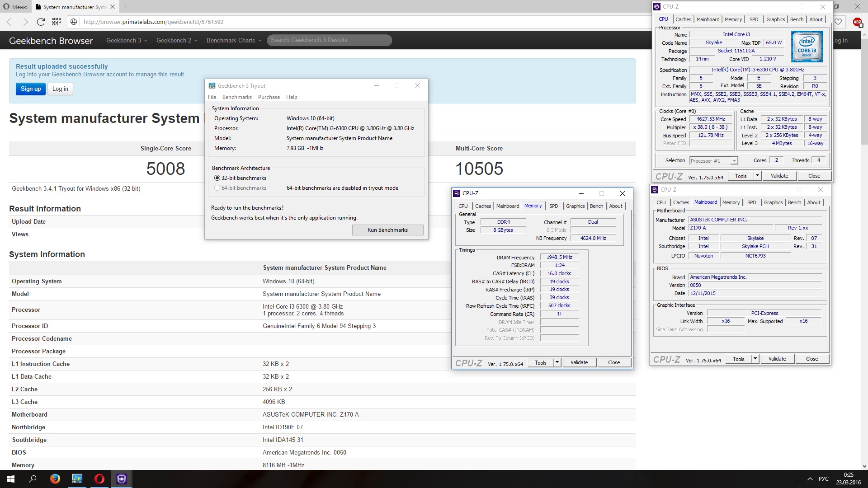Screen dimensions: 868x488
Task: Open Graphics tab in CPU-Z Mainboard window
Action: (x=773, y=202)
